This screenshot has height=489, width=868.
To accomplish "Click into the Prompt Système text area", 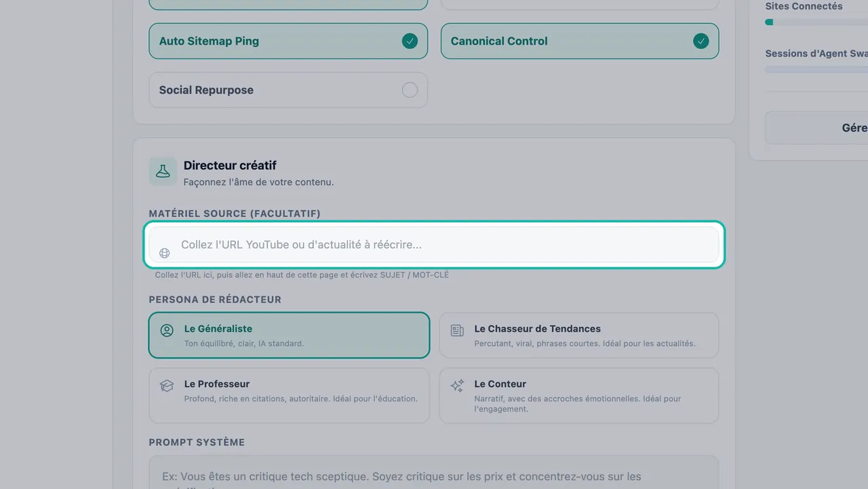I will (434, 473).
